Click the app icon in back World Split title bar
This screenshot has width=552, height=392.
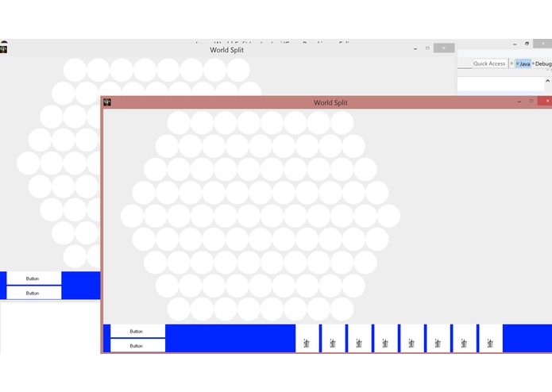3,49
